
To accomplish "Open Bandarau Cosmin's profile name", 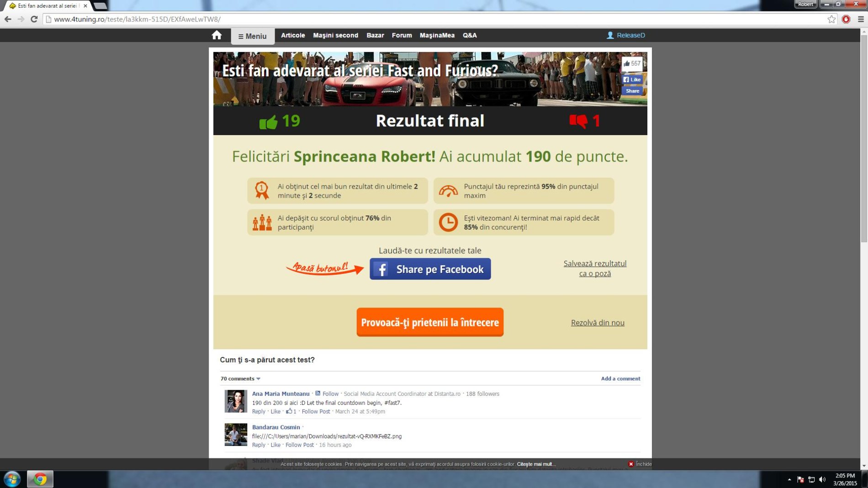I will tap(276, 427).
